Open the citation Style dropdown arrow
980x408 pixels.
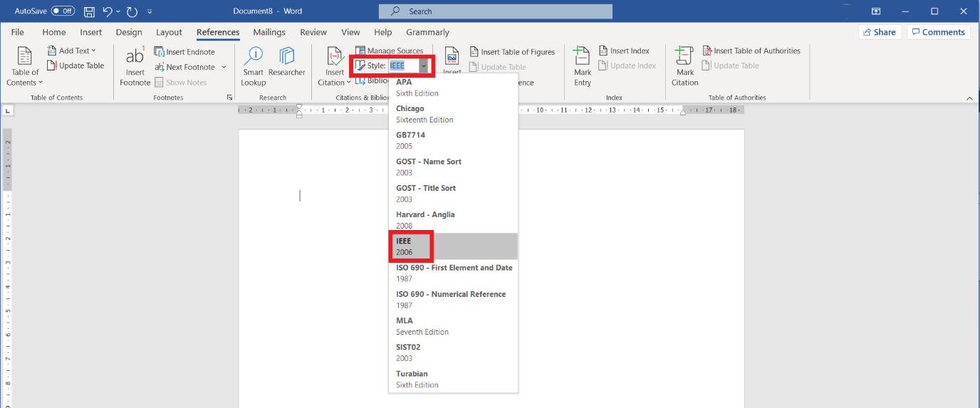click(424, 66)
